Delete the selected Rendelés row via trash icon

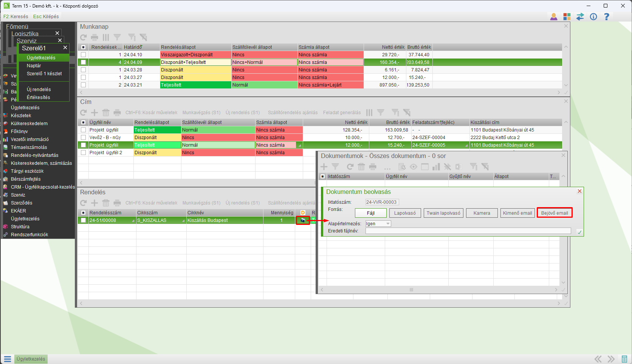tap(106, 203)
